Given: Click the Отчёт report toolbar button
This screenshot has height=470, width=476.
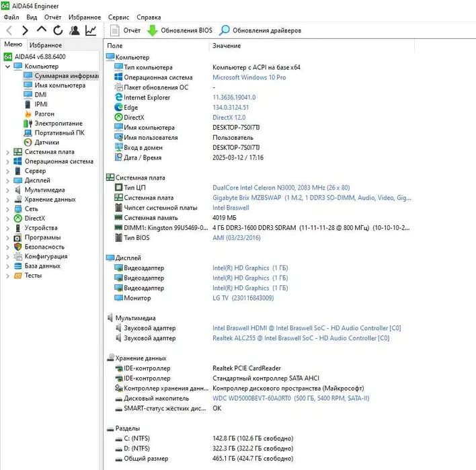Looking at the screenshot, I should (x=125, y=30).
